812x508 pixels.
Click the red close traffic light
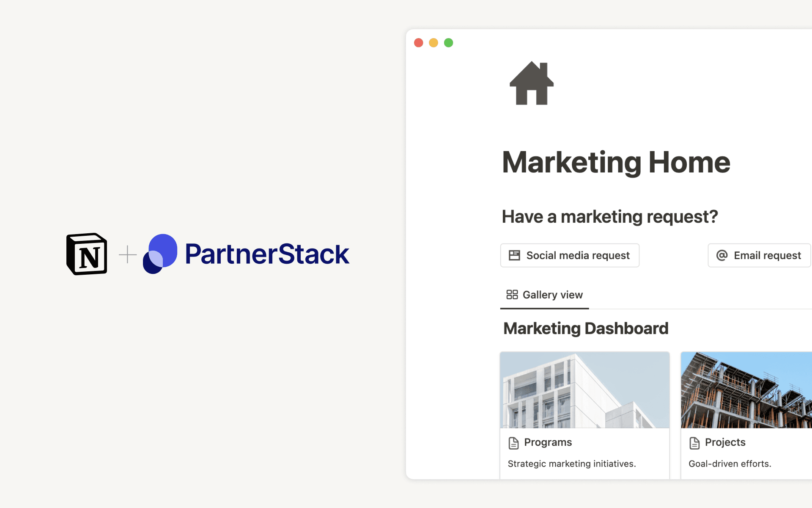pyautogui.click(x=419, y=42)
